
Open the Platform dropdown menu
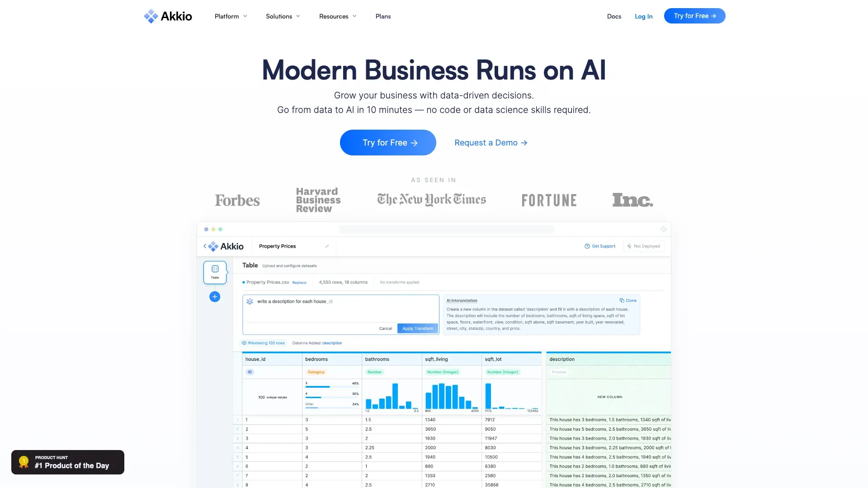pos(231,16)
